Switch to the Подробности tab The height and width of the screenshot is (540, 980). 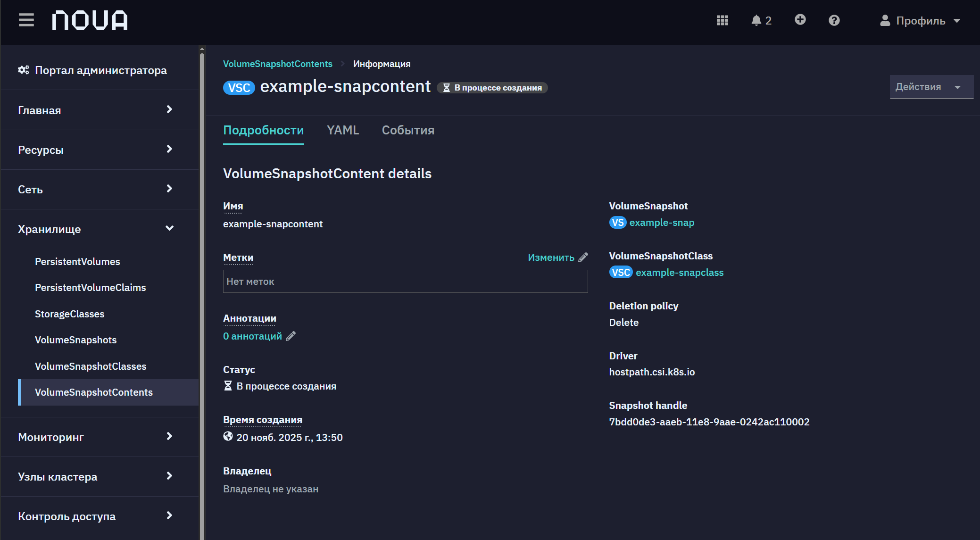coord(263,130)
